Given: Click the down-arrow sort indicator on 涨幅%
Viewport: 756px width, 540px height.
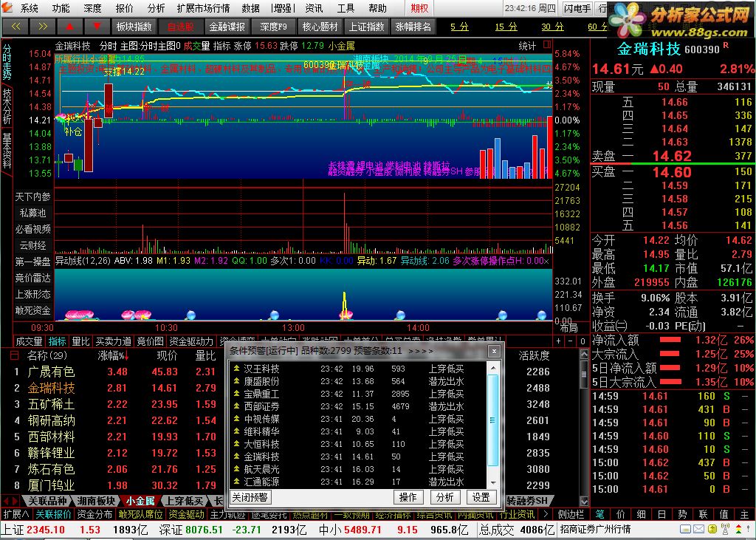Looking at the screenshot, I should (x=126, y=356).
